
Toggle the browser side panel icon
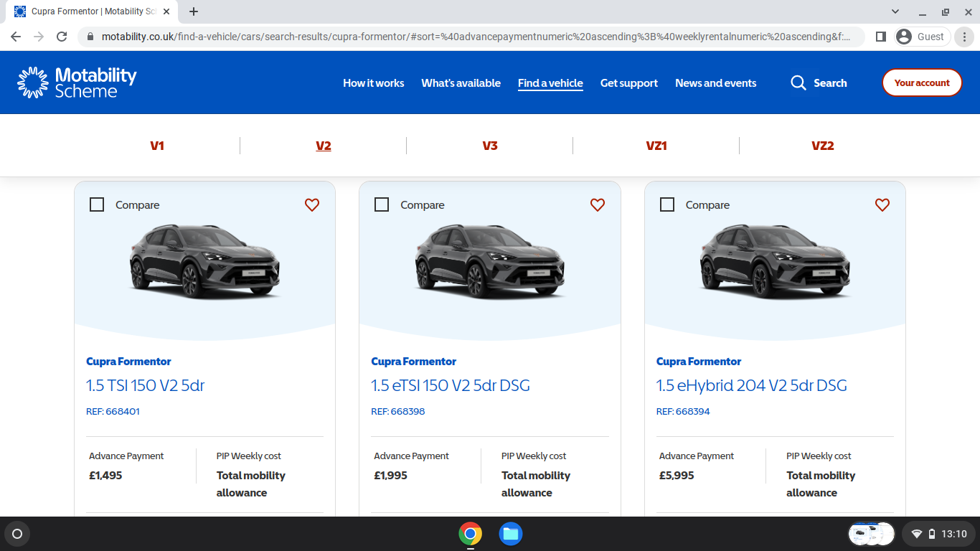point(881,37)
